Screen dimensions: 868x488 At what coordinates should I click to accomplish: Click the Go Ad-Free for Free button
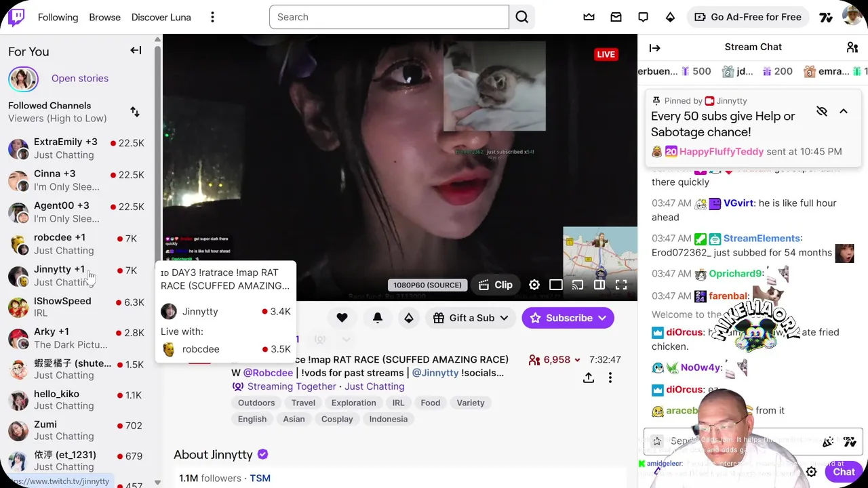[747, 17]
